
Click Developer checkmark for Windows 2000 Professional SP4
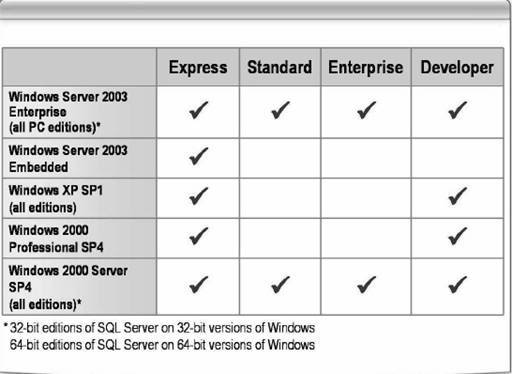click(x=457, y=236)
